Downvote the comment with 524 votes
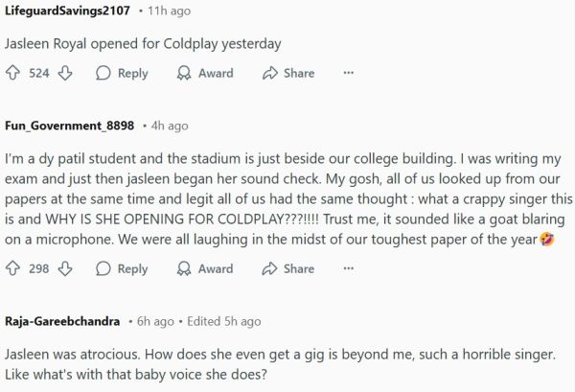 [65, 73]
